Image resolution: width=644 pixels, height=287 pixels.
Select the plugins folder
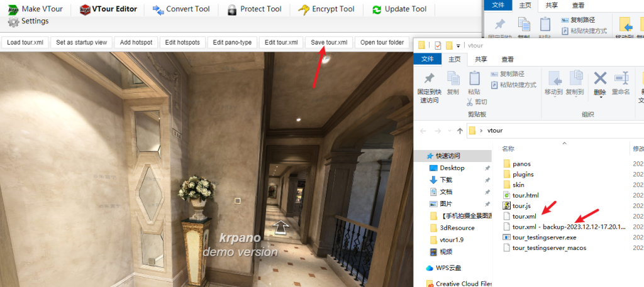pos(518,174)
